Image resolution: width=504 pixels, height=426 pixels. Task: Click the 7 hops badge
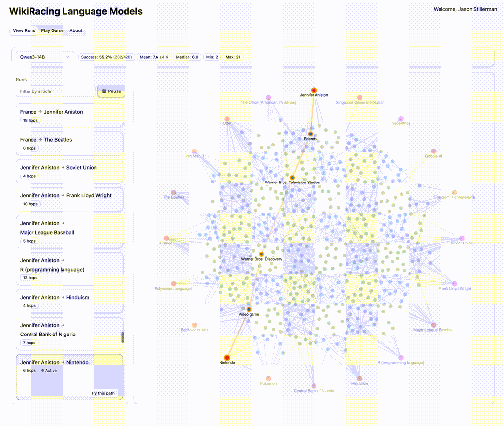coord(29,343)
